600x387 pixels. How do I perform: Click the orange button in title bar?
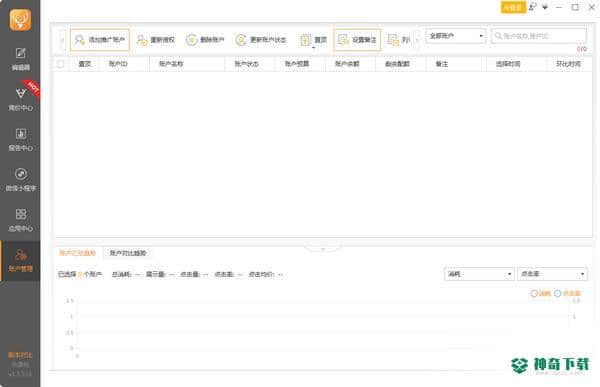click(x=513, y=7)
